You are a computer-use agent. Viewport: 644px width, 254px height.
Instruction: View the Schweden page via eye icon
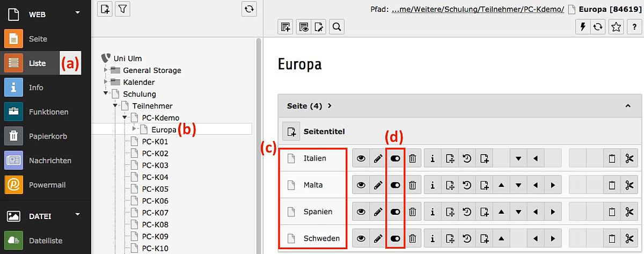coord(361,238)
